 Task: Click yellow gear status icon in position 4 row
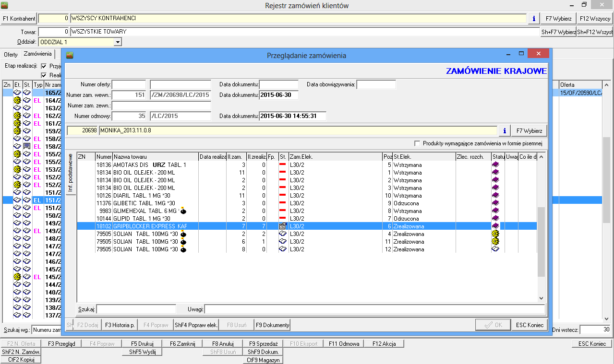click(495, 234)
